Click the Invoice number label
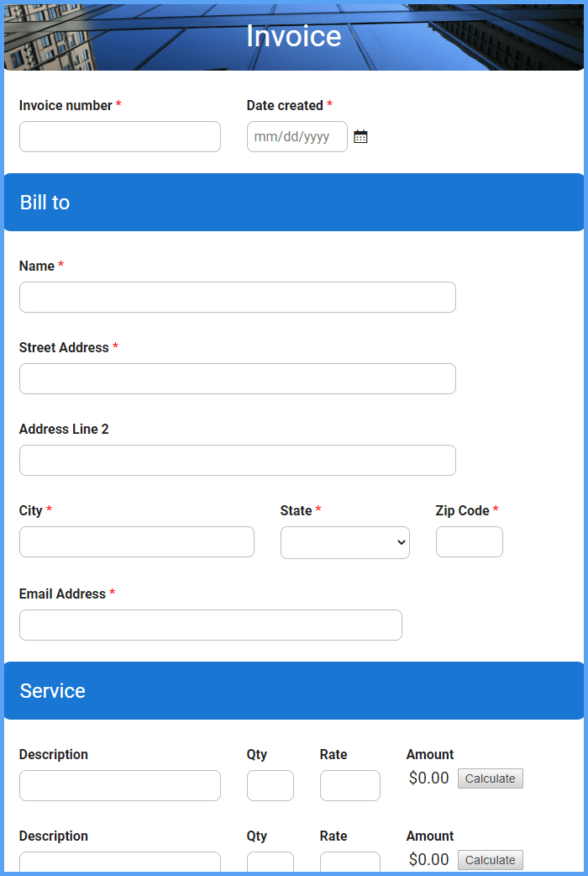 click(66, 106)
